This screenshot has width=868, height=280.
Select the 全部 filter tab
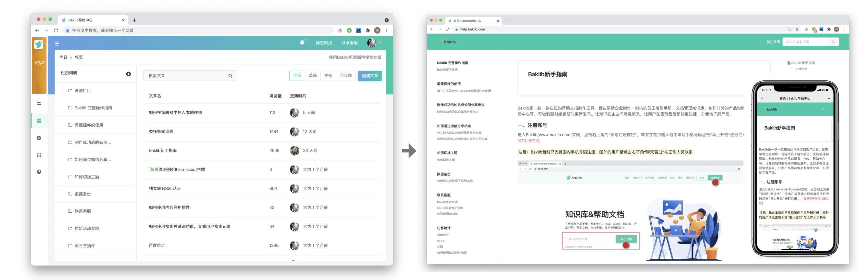click(297, 75)
